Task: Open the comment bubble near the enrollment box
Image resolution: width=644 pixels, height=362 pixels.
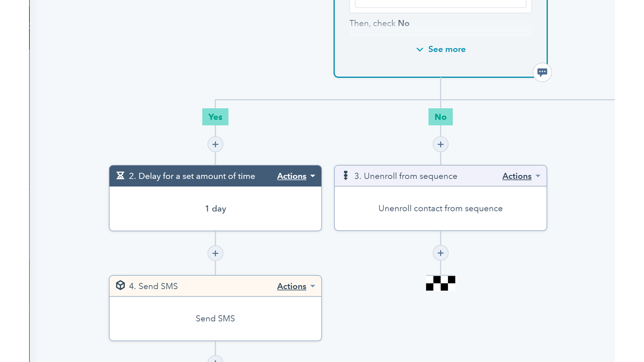Action: coord(542,72)
